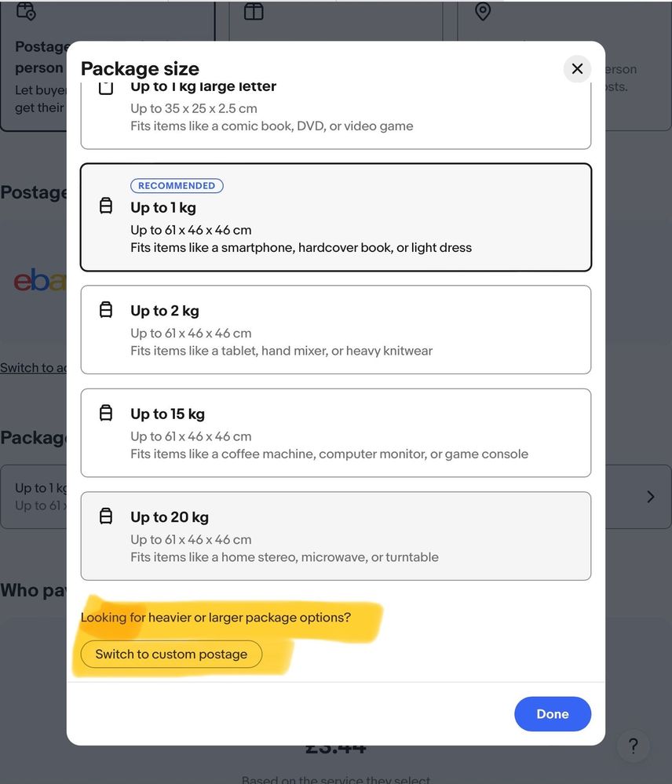672x784 pixels.
Task: Click the location pin icon at top
Action: pyautogui.click(x=483, y=11)
